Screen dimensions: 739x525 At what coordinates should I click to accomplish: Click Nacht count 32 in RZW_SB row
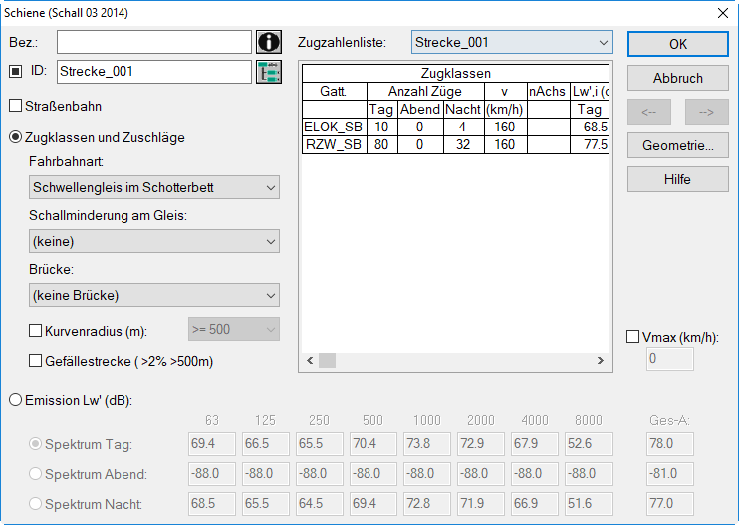463,144
